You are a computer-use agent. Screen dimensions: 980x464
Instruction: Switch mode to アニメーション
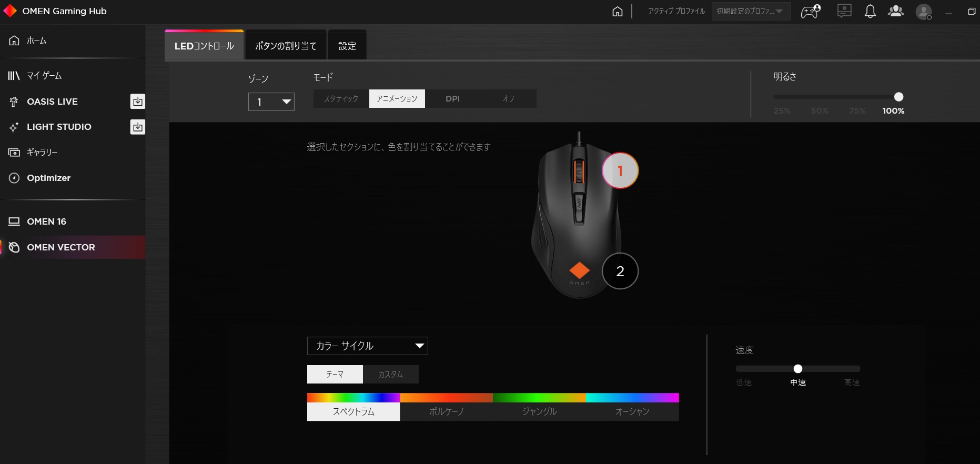397,99
